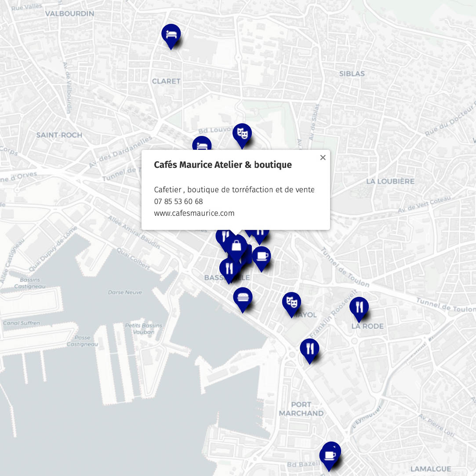
Task: Click the PORT MARCHAND district label
Action: coord(301,409)
